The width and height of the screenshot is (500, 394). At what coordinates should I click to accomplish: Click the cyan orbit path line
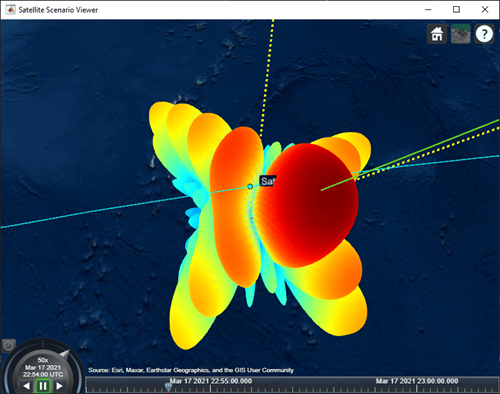pyautogui.click(x=93, y=211)
